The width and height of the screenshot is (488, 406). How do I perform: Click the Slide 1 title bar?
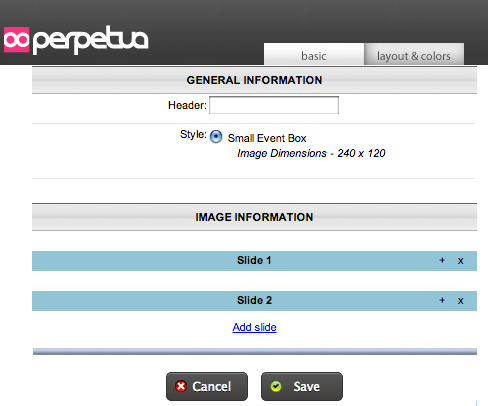(254, 261)
